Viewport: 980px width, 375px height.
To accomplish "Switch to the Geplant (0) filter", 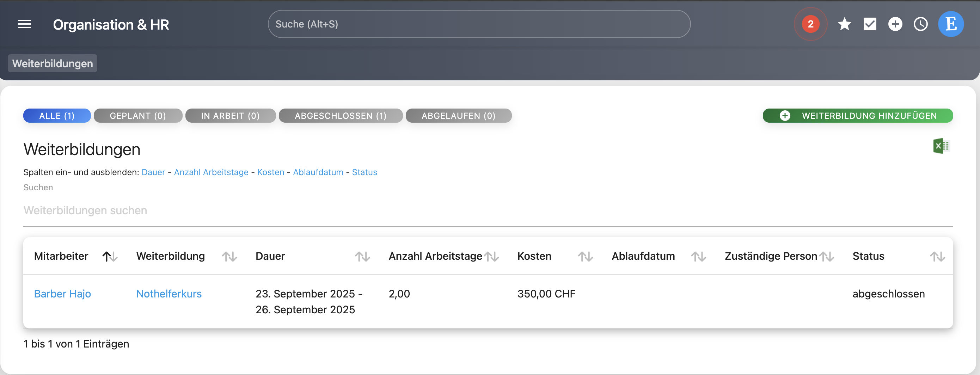I will click(x=138, y=116).
